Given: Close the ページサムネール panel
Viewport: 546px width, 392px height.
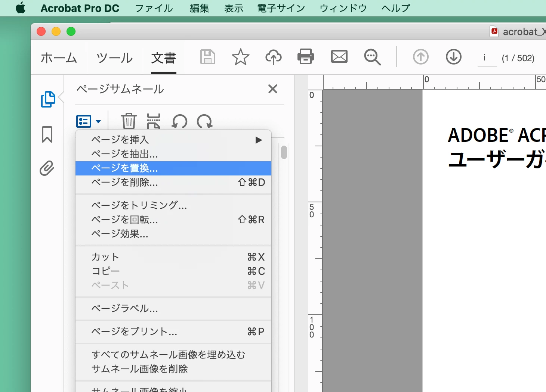Looking at the screenshot, I should (273, 89).
